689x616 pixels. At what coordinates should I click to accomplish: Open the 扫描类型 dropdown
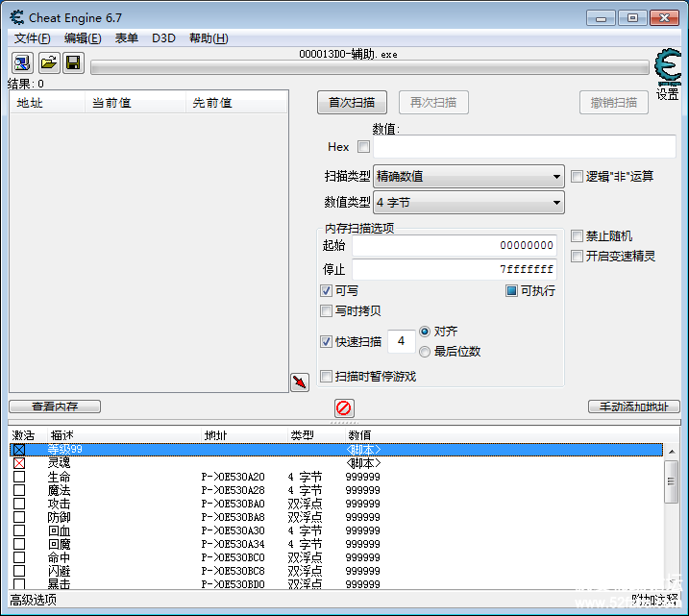tap(468, 176)
